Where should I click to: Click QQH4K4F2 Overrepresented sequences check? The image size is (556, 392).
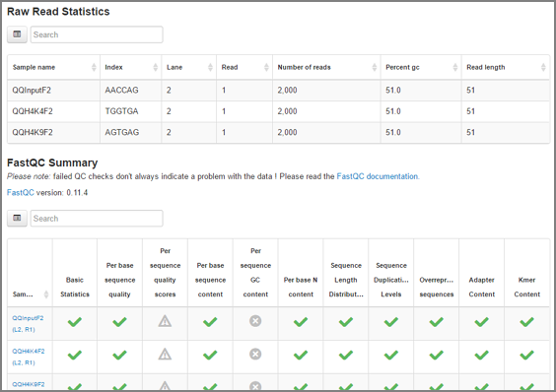[437, 355]
